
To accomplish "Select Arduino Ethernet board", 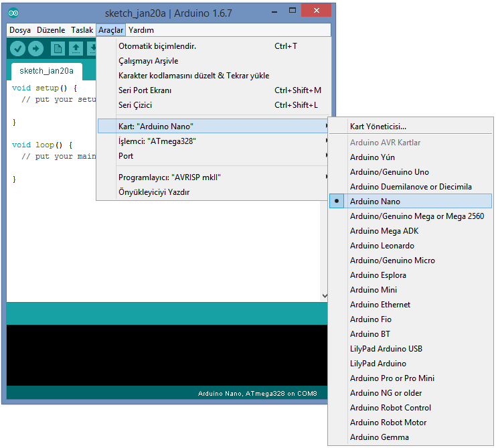I will coord(410,305).
